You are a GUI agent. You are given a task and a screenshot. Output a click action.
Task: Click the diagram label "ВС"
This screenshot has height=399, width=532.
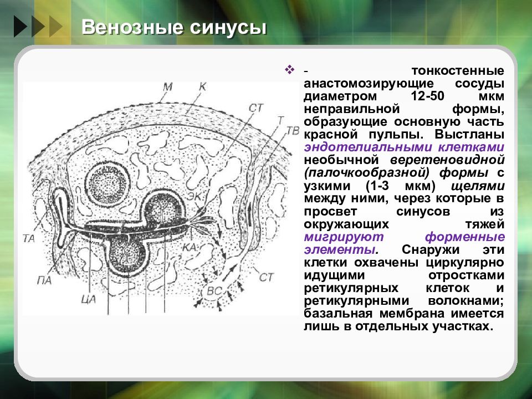point(214,291)
